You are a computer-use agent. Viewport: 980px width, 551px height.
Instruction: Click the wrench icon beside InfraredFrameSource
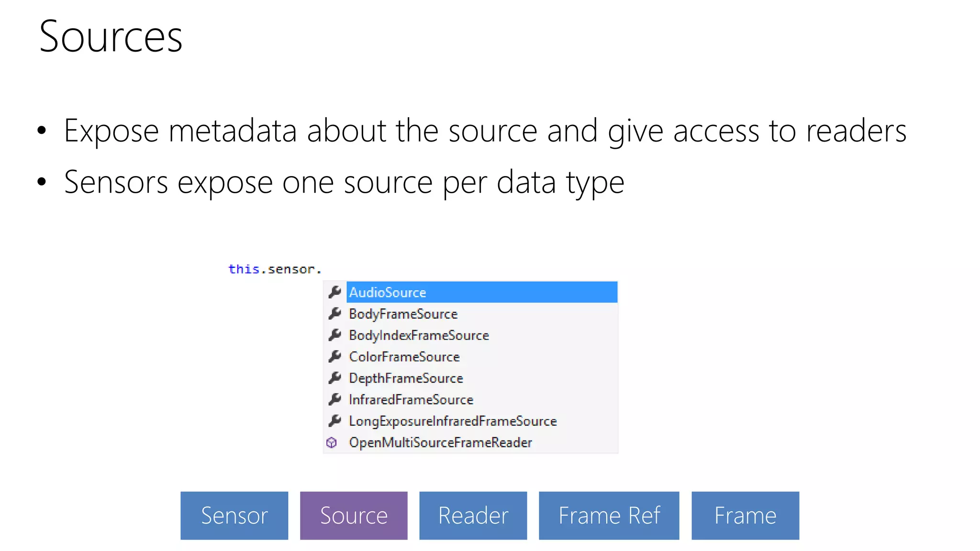335,399
